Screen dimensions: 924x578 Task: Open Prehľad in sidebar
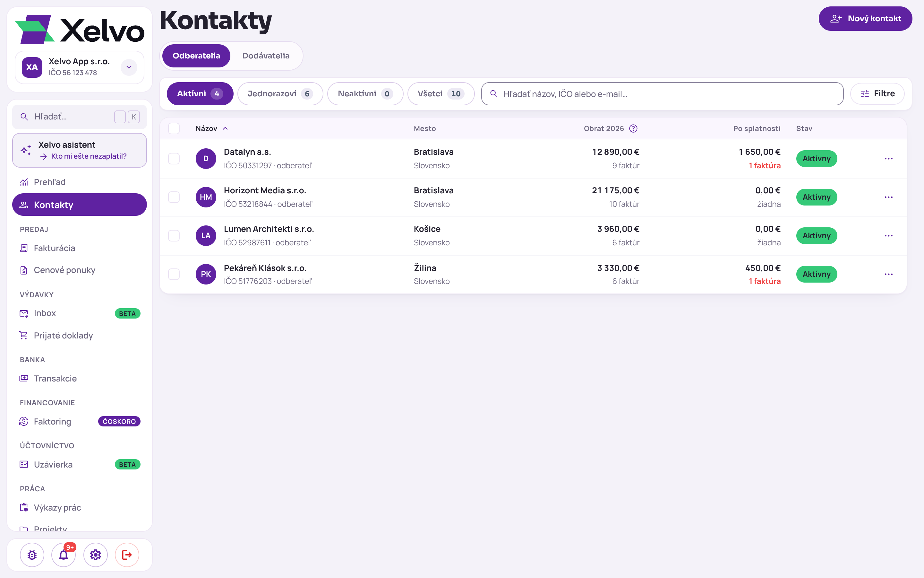coord(80,182)
